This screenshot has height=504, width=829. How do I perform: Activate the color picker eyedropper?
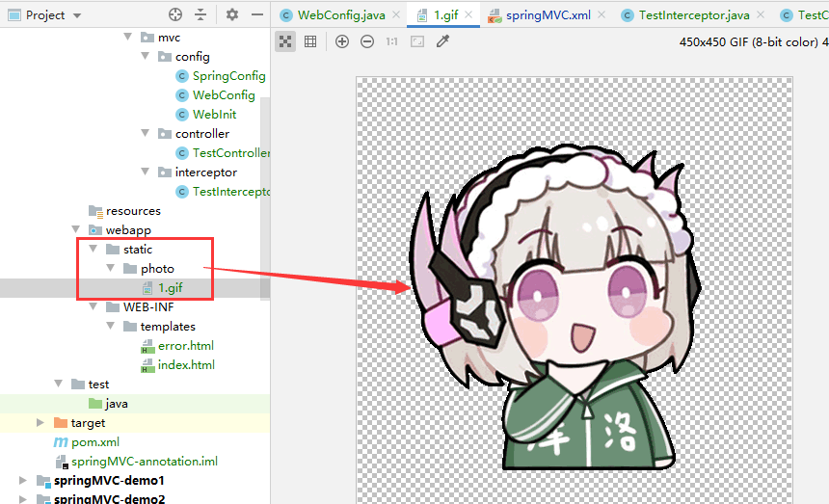point(442,41)
